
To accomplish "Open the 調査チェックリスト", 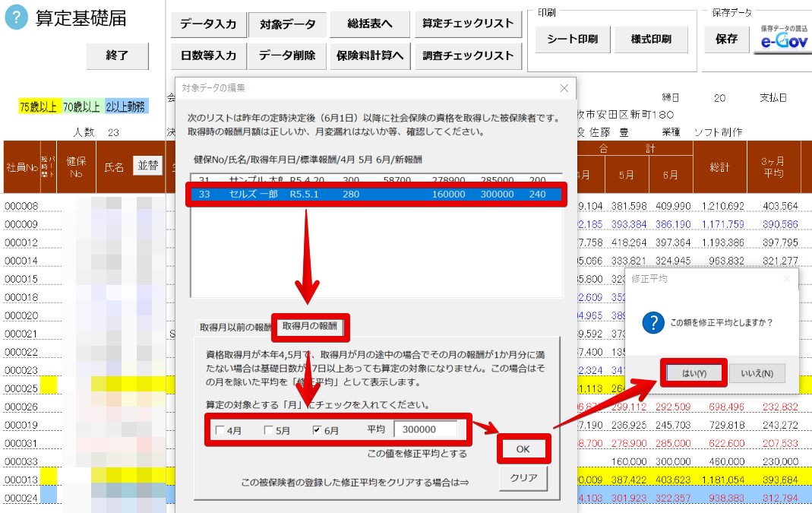I will point(468,55).
